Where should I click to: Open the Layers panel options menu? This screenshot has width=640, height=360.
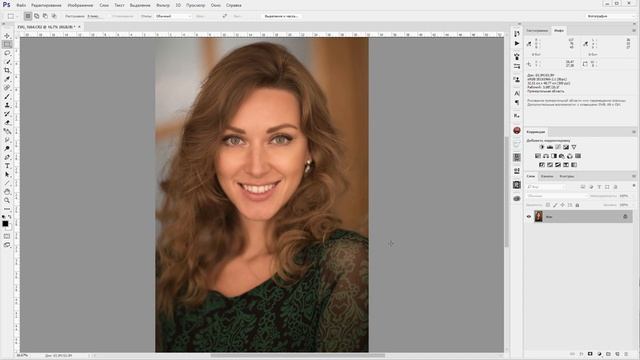[634, 176]
